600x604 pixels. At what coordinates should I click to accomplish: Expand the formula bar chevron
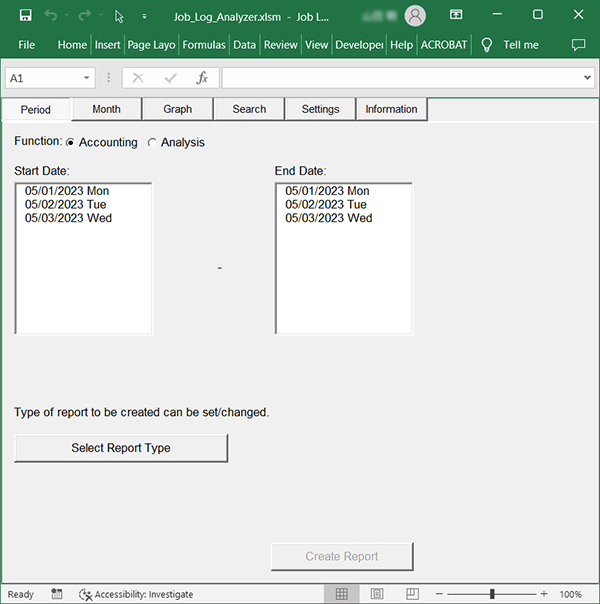[x=587, y=78]
